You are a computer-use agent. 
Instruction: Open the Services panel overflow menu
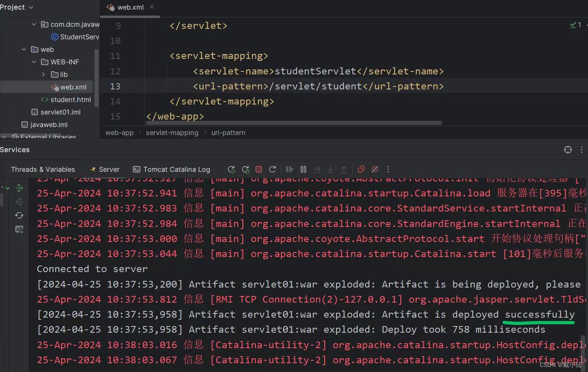pos(581,149)
